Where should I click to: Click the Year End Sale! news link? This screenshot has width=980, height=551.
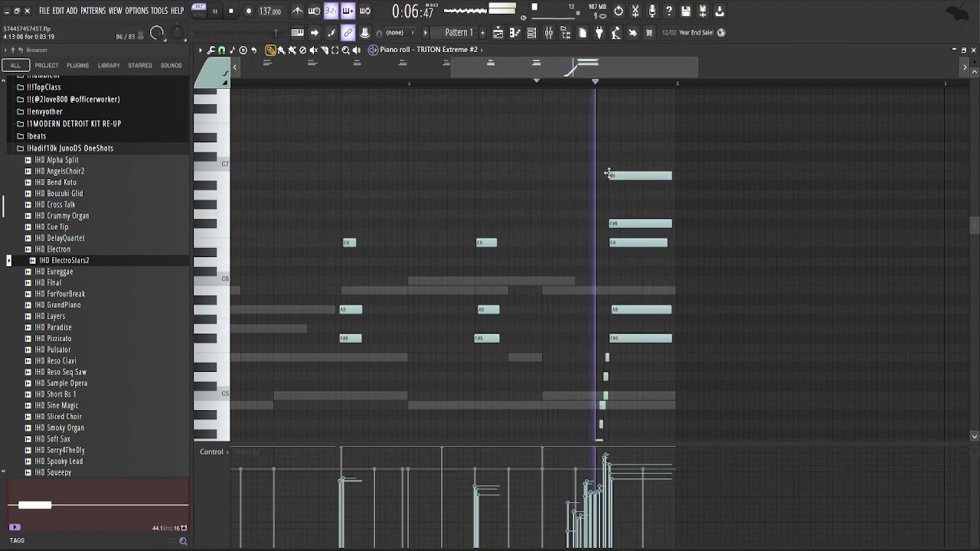point(696,32)
